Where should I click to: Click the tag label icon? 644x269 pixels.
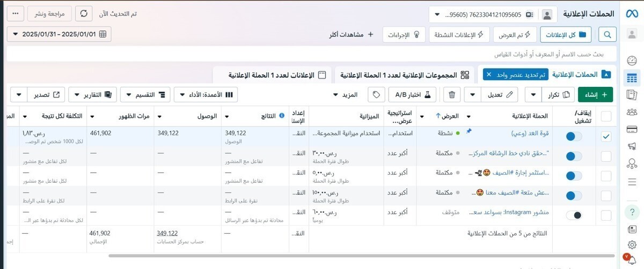[377, 95]
